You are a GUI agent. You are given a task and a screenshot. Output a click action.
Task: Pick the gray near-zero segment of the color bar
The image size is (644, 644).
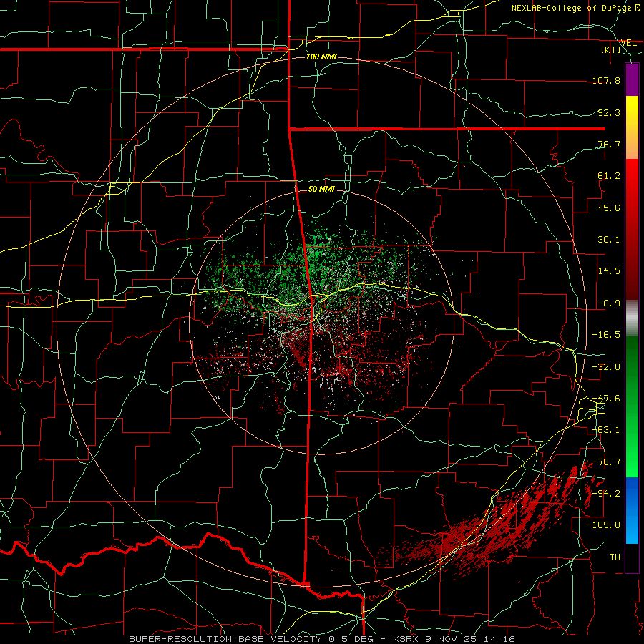click(x=632, y=318)
